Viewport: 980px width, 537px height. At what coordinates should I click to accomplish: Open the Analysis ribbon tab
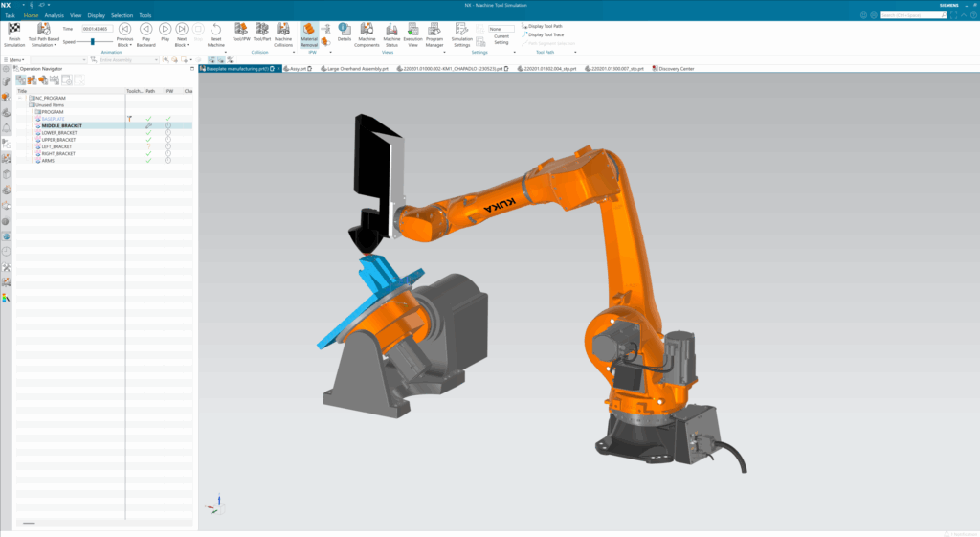[x=54, y=15]
